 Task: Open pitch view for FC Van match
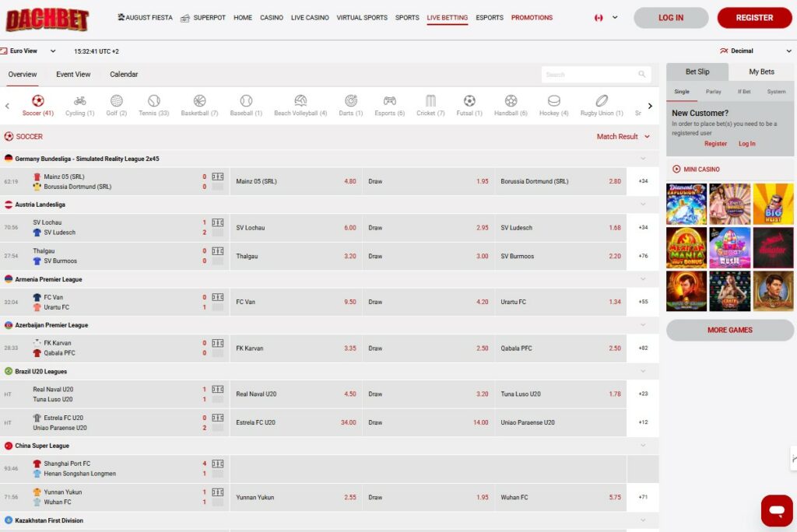[x=218, y=297]
